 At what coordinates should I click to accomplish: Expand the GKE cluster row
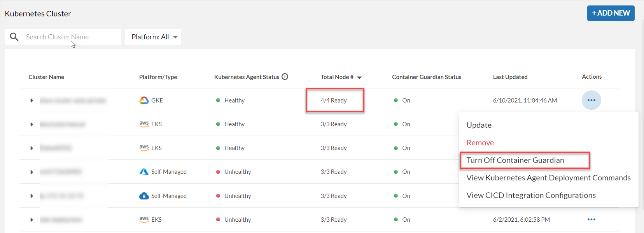(31, 101)
